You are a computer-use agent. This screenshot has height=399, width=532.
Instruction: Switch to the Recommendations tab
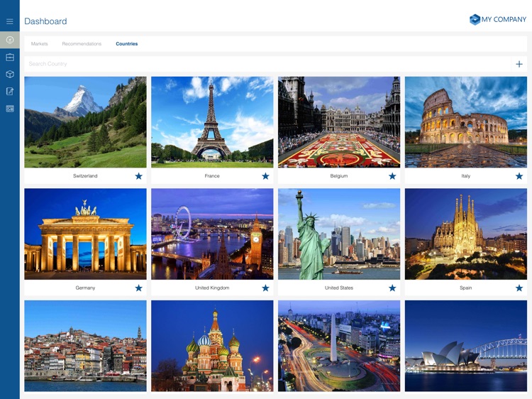(x=82, y=44)
